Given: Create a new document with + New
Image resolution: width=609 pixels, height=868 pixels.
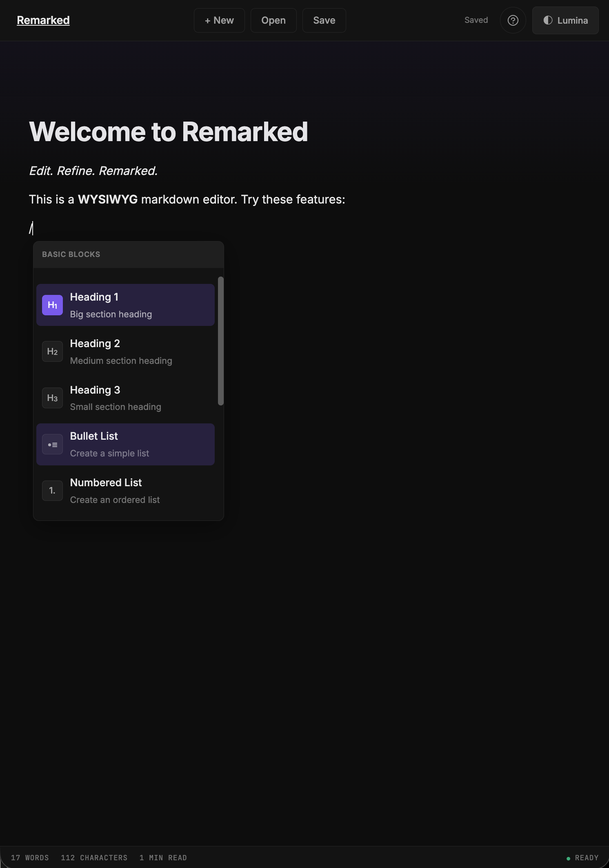Looking at the screenshot, I should (219, 20).
